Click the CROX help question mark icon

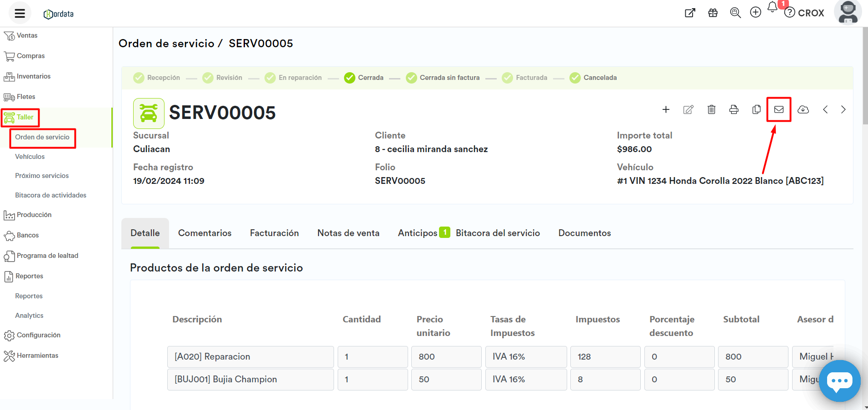pyautogui.click(x=790, y=13)
